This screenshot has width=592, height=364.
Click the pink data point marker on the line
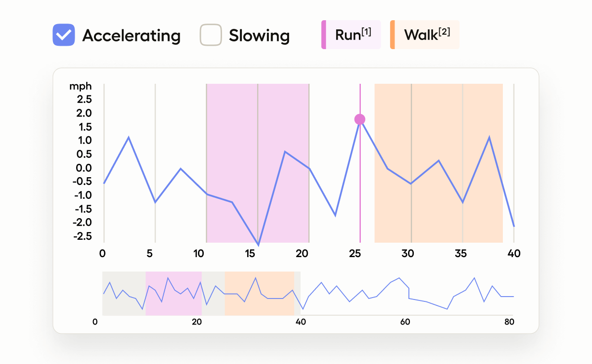360,119
